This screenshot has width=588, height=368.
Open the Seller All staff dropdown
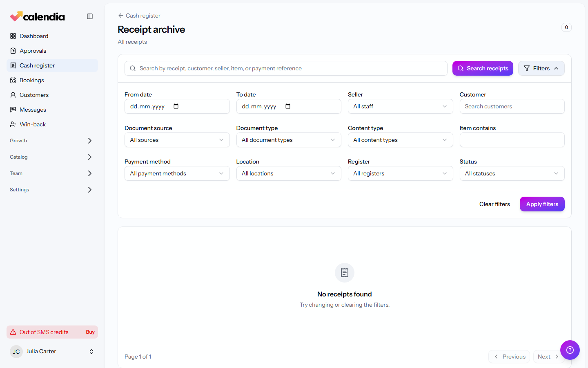(x=400, y=106)
